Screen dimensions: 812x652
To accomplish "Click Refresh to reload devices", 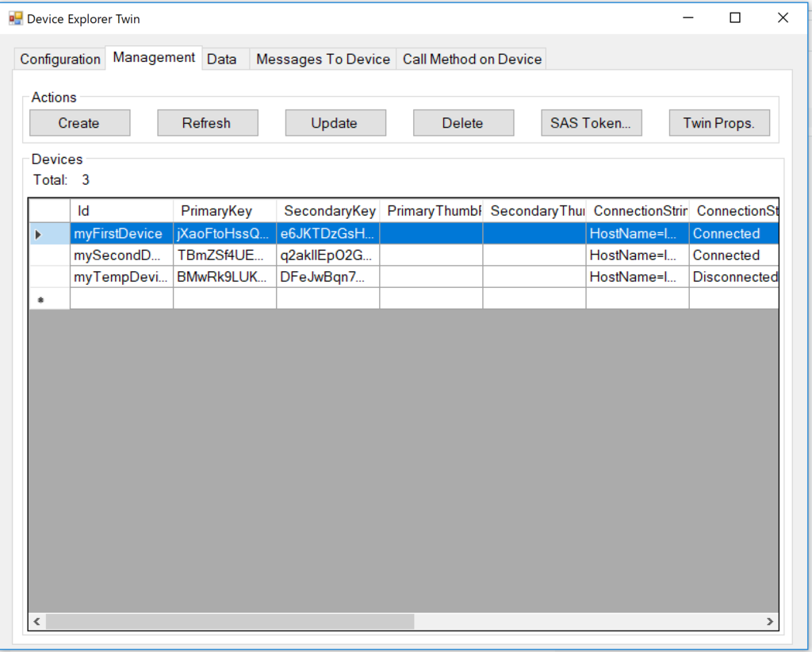I will pyautogui.click(x=207, y=123).
